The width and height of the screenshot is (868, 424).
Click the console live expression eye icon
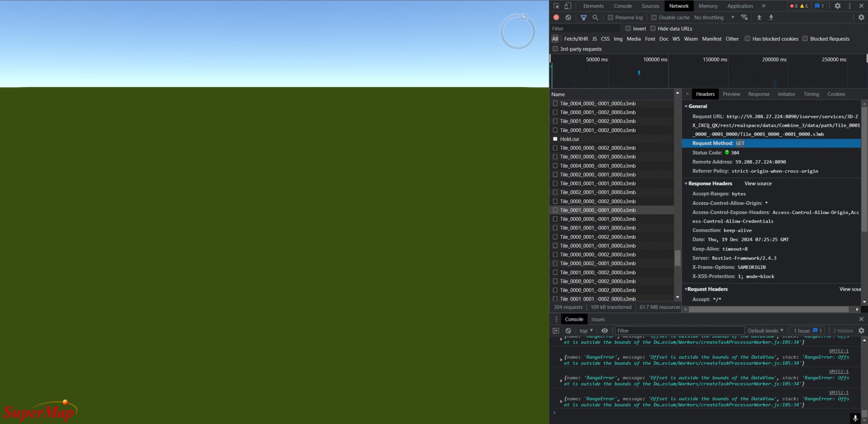(604, 330)
